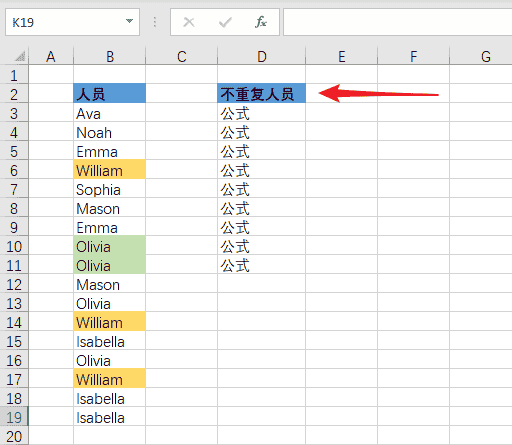Viewport: 512px width, 445px height.
Task: Click cell D3 containing 公式
Action: coord(261,113)
